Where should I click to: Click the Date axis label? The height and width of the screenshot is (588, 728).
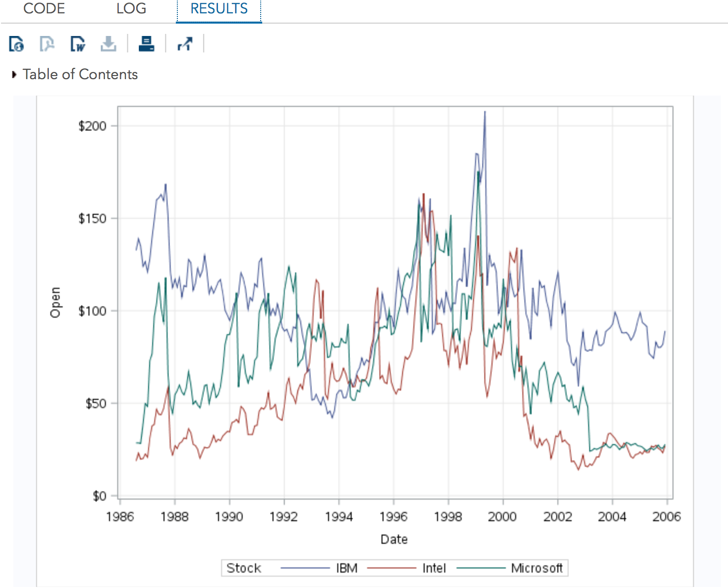394,539
